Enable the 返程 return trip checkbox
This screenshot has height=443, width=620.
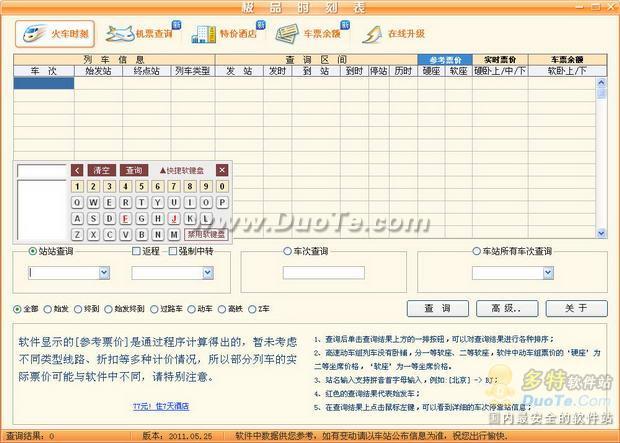136,251
